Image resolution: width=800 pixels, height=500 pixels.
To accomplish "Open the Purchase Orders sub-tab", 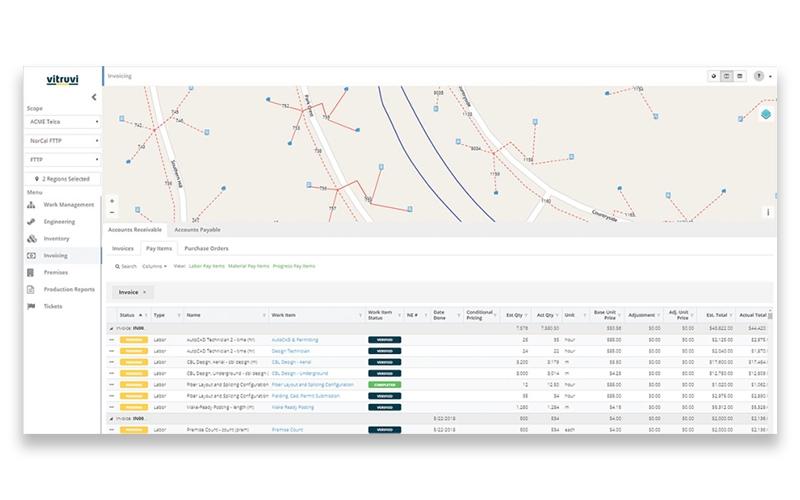I will tap(206, 248).
